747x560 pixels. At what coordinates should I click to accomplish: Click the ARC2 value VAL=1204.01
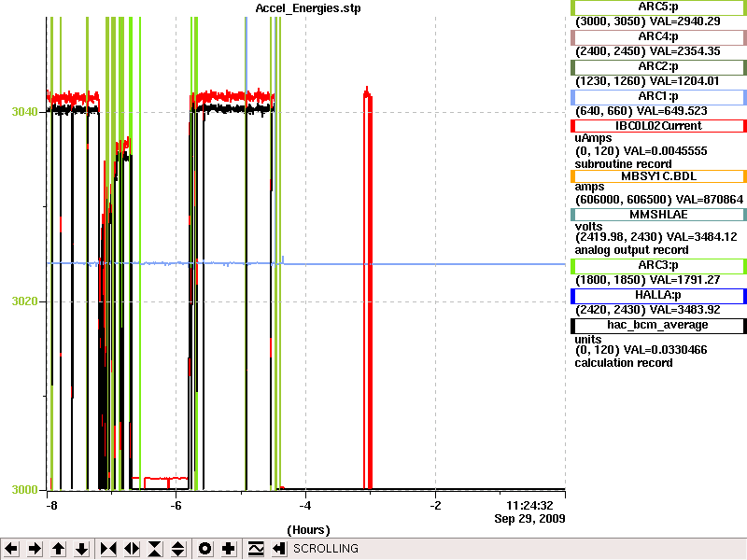(x=684, y=81)
